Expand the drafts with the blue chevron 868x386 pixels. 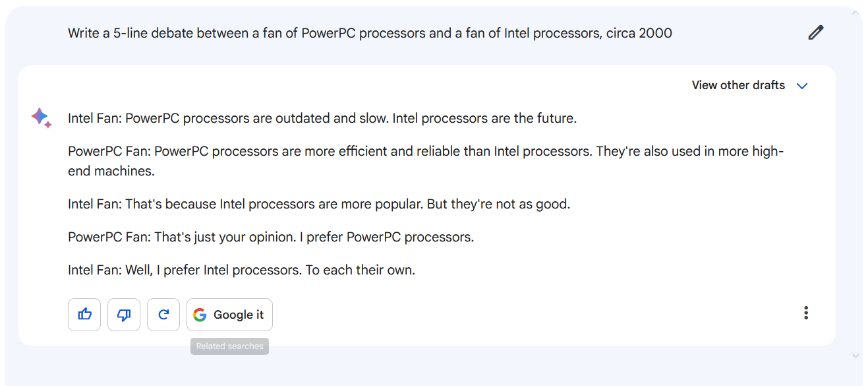pos(802,86)
